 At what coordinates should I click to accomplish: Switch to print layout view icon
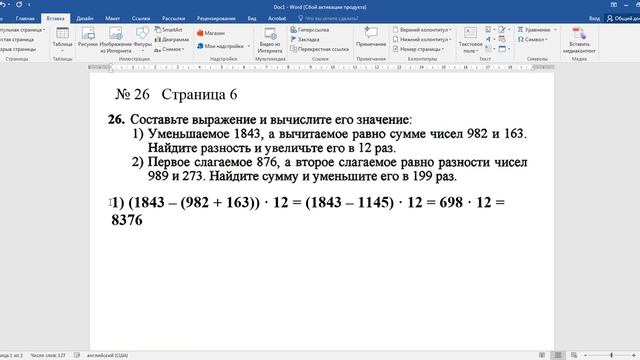pyautogui.click(x=558, y=356)
